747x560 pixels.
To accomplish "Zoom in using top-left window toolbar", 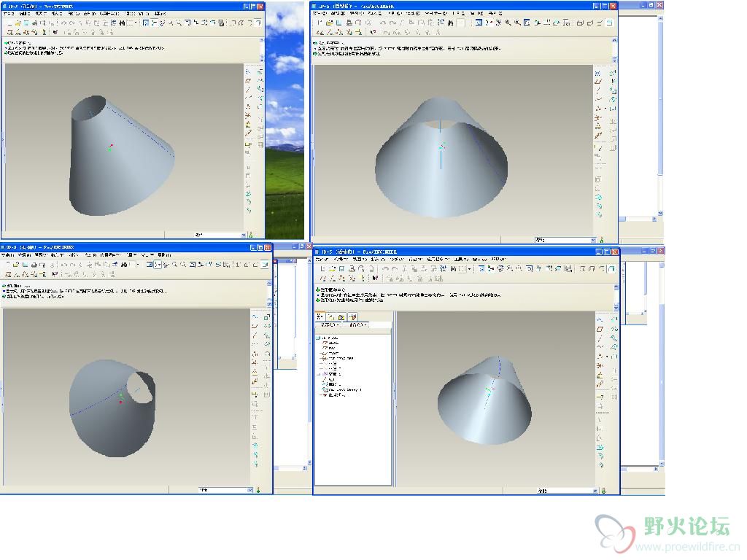I will point(171,23).
